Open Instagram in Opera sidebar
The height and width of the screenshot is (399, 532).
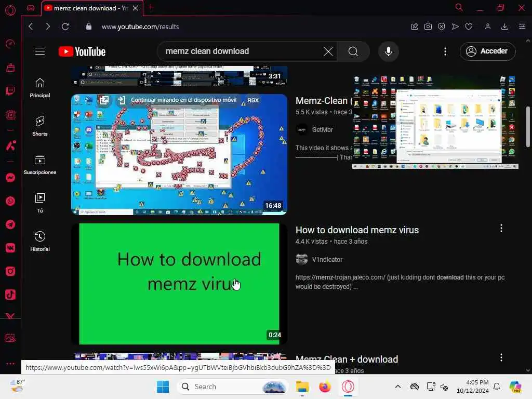point(10,271)
